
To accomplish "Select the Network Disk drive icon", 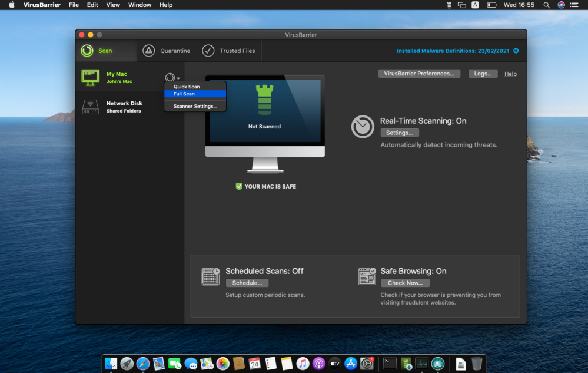I will pyautogui.click(x=90, y=107).
